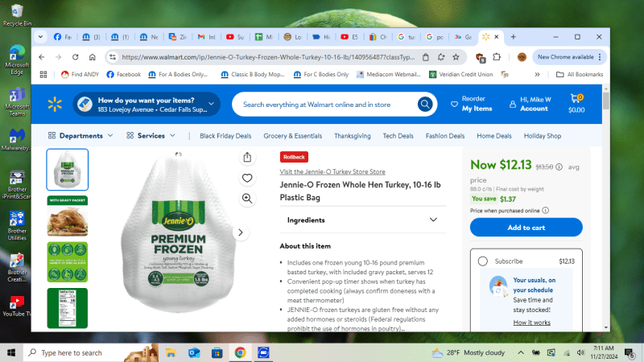Switch to the Facebook browser tab
Viewport: 644px width, 362px height.
tap(63, 37)
